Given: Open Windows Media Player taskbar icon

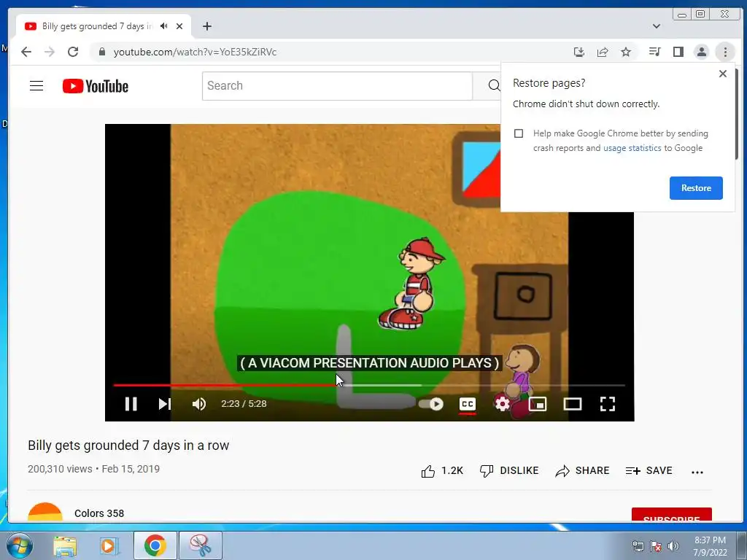Looking at the screenshot, I should click(109, 545).
